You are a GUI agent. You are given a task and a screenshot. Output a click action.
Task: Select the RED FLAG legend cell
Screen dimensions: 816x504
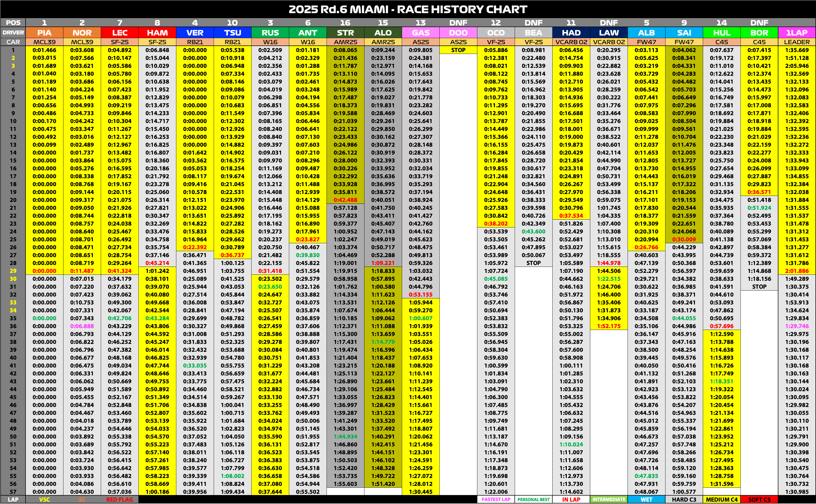tap(120, 499)
